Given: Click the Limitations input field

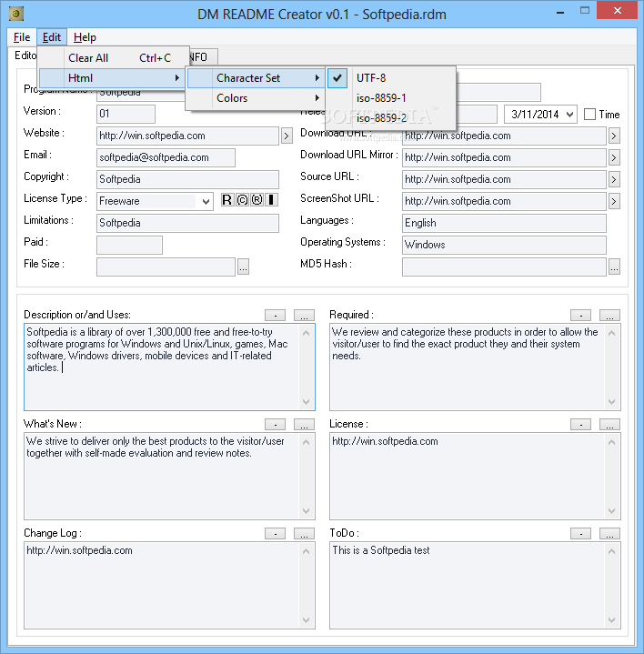Looking at the screenshot, I should (187, 223).
